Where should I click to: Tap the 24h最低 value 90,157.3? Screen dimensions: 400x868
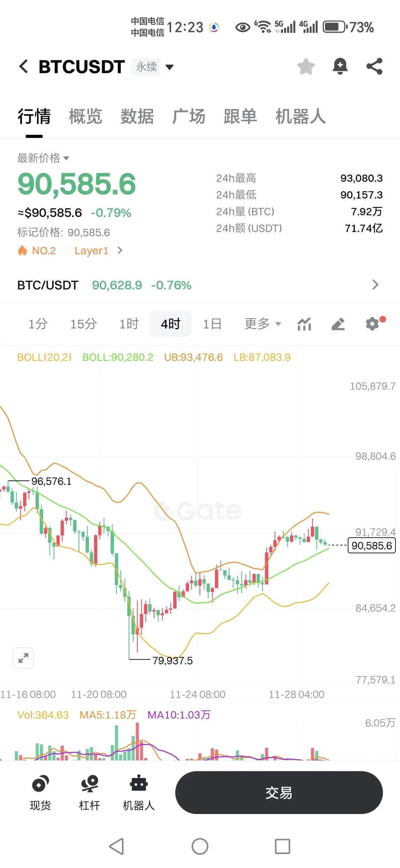pos(361,195)
